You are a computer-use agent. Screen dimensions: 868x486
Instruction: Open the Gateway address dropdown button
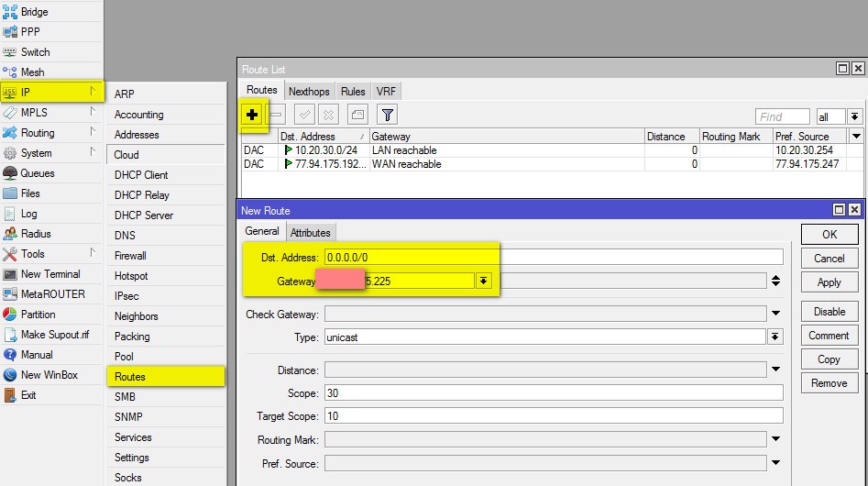tap(483, 281)
